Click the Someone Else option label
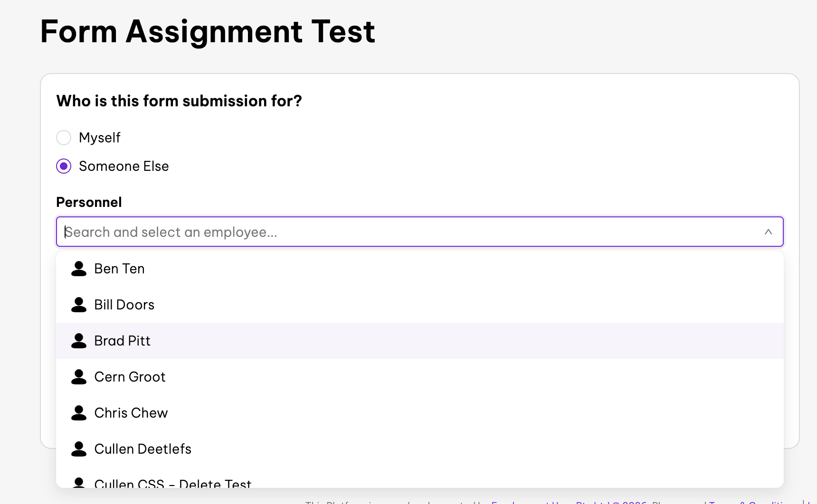This screenshot has width=817, height=504. click(124, 166)
